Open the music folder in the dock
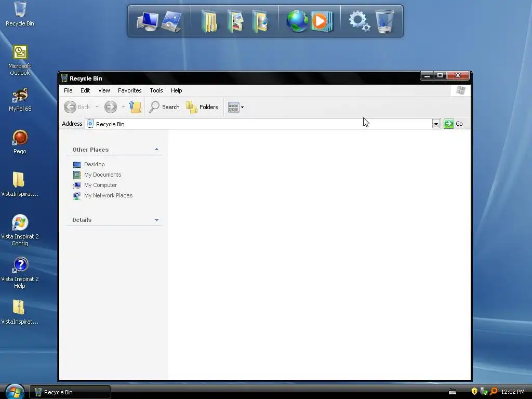The width and height of the screenshot is (532, 399). [261, 22]
